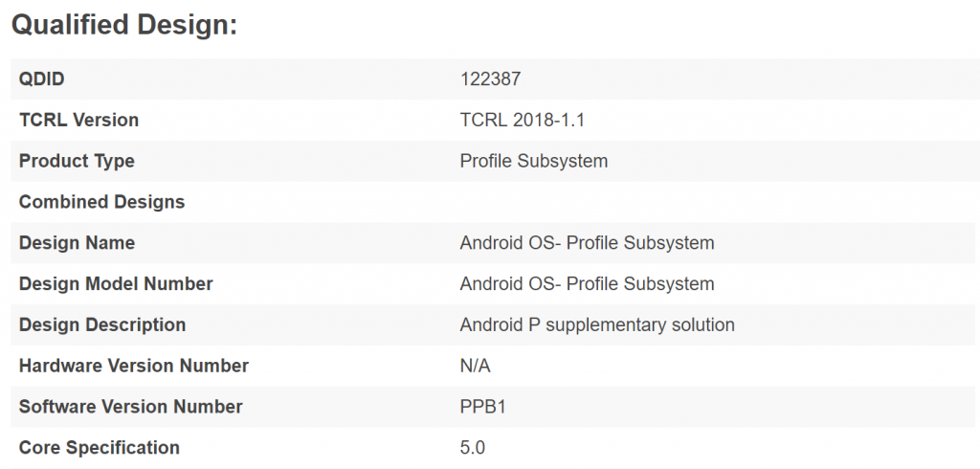Click the TCRL 2018-1.1 value
Screen dimensions: 980x469
[x=522, y=120]
